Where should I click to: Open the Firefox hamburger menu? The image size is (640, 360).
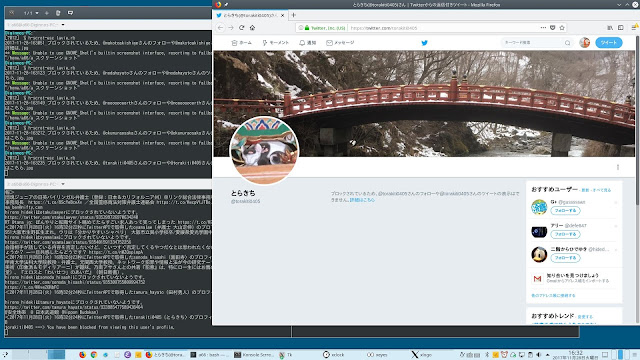(634, 28)
